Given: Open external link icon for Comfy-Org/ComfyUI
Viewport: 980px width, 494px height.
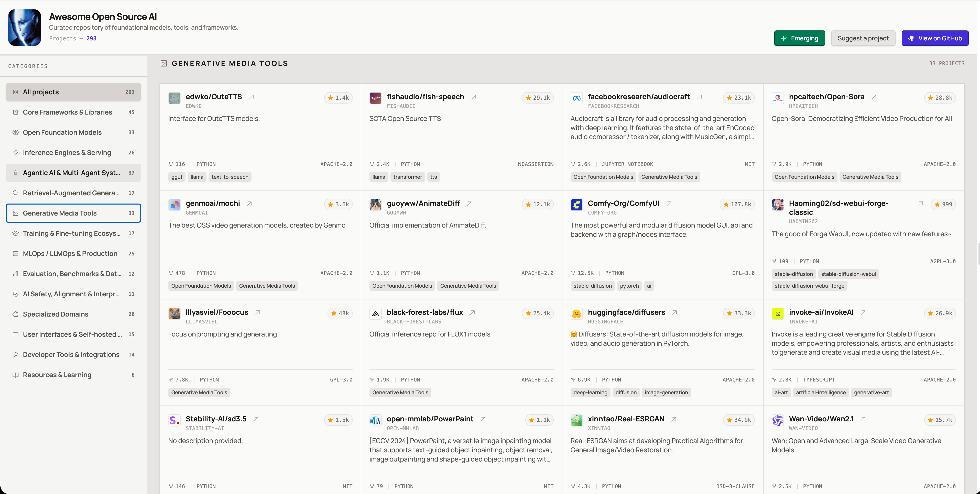Looking at the screenshot, I should coord(669,204).
